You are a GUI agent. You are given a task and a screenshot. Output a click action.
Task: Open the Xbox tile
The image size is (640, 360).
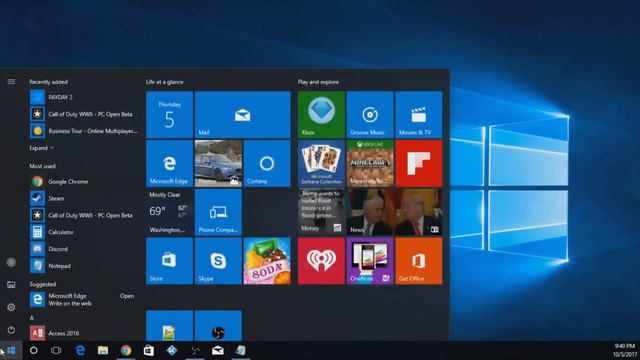tap(321, 115)
